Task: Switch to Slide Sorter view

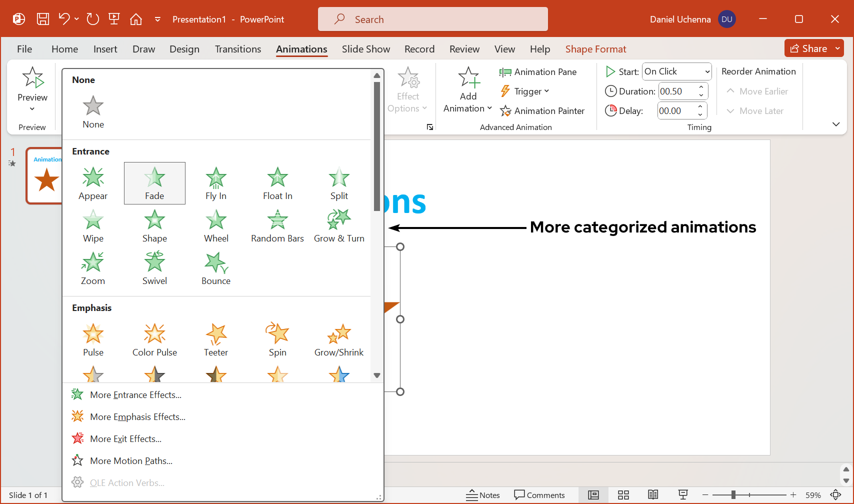Action: pos(623,495)
